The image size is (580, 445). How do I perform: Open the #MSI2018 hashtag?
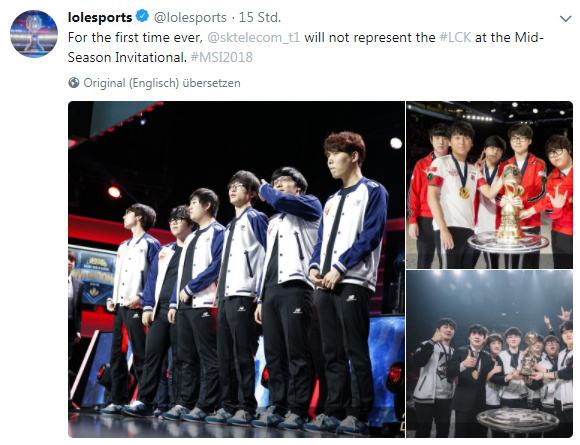coord(222,57)
